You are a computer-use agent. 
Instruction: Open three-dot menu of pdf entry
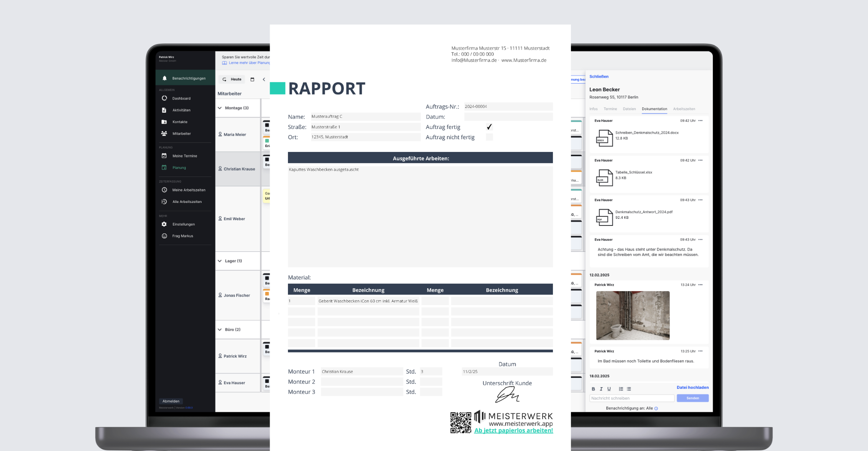tap(700, 200)
